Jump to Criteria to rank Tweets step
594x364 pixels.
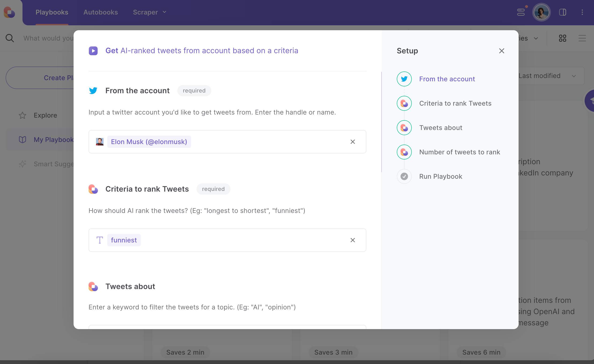click(x=455, y=103)
